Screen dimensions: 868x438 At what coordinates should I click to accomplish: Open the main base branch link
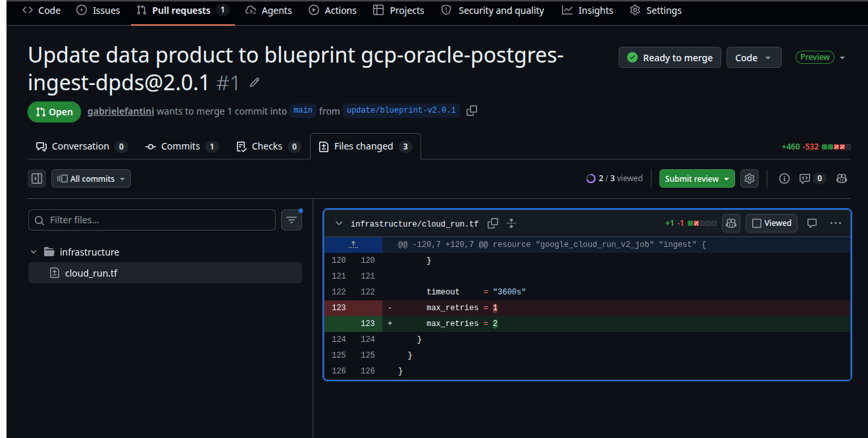303,111
